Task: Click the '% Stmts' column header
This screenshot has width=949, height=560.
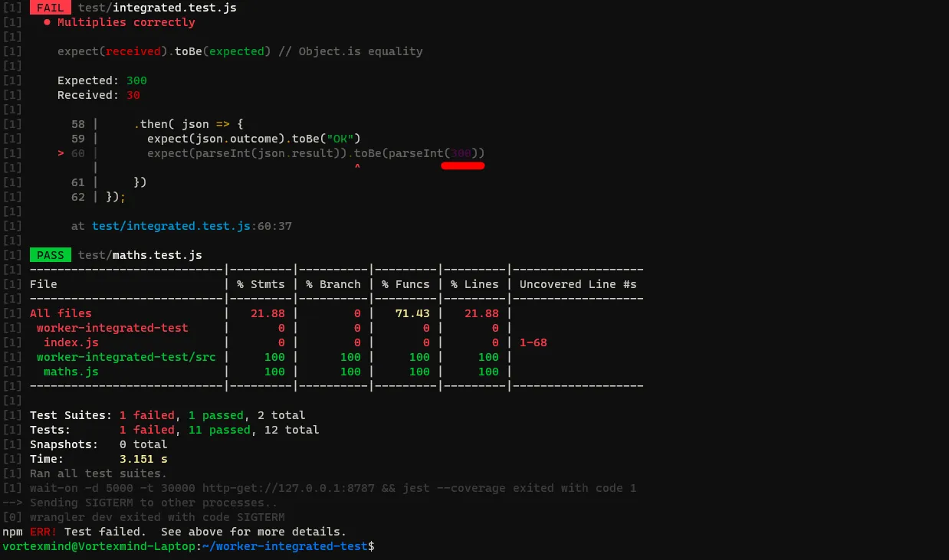Action: [x=261, y=284]
